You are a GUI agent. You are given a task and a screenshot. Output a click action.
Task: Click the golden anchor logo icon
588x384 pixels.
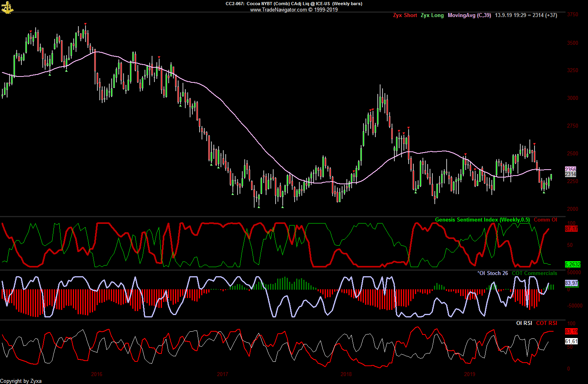point(7,7)
